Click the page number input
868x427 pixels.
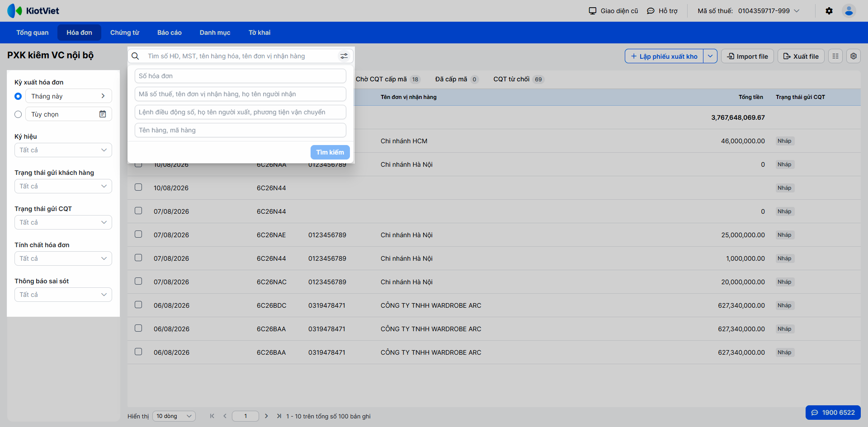(245, 416)
